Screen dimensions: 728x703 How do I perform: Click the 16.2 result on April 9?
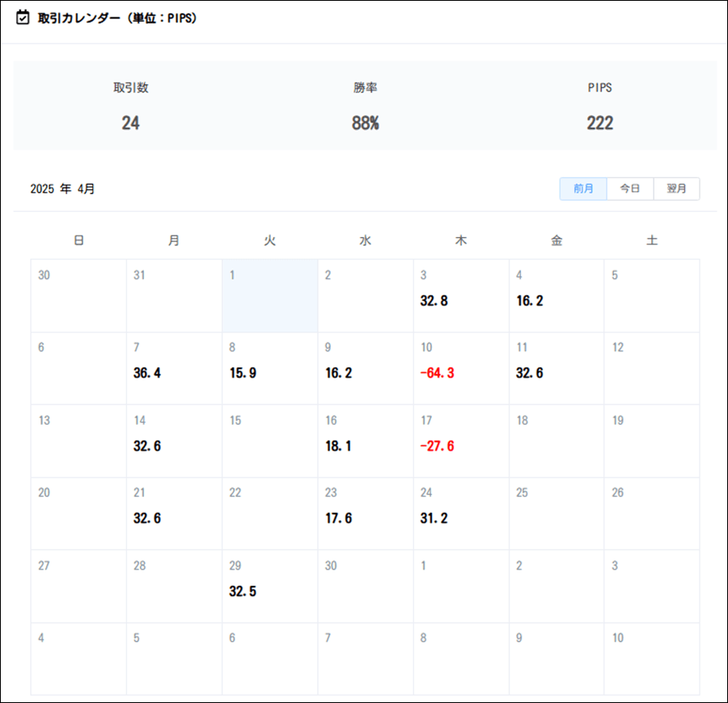coord(338,373)
